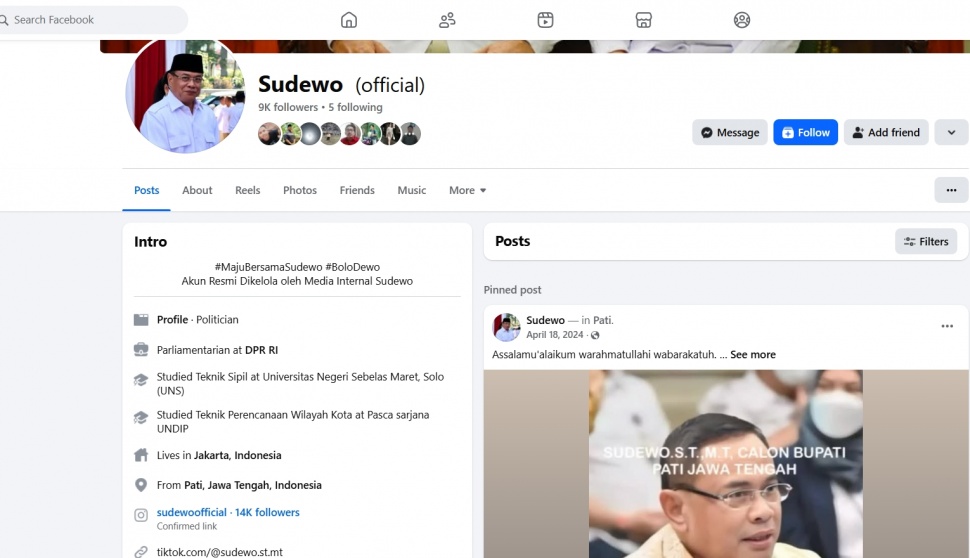The image size is (970, 558).
Task: Expand the chevron dropdown beside Add friend
Action: (x=951, y=132)
